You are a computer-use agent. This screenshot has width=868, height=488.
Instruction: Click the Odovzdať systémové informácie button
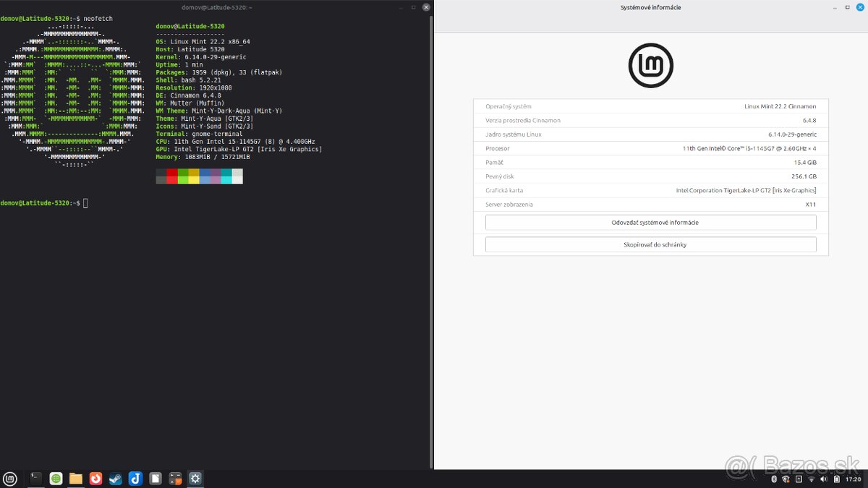click(x=650, y=223)
